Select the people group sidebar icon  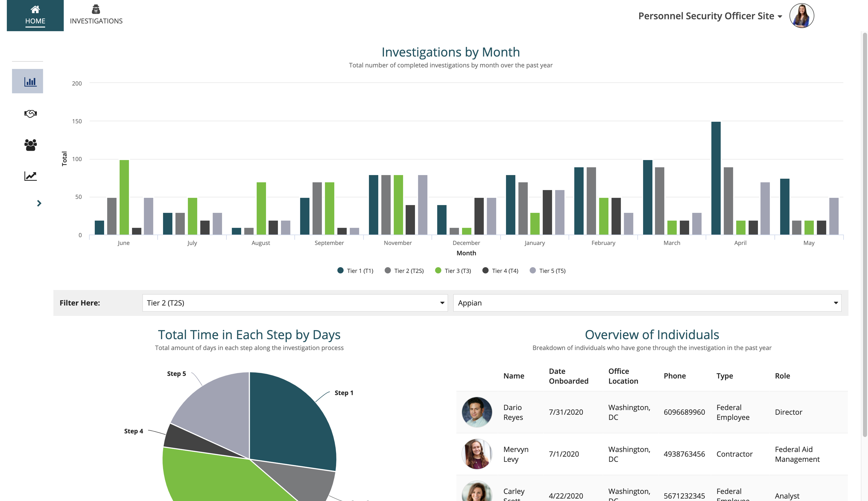(x=31, y=145)
